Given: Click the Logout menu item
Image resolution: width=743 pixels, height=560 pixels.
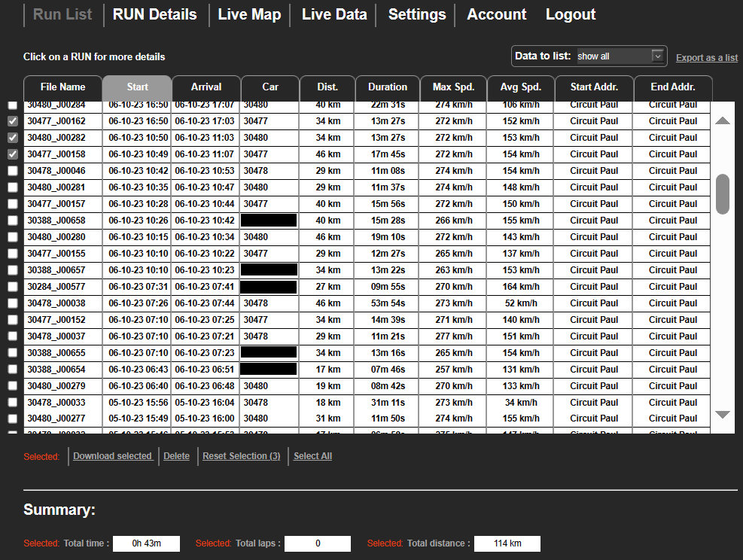Looking at the screenshot, I should [x=570, y=15].
